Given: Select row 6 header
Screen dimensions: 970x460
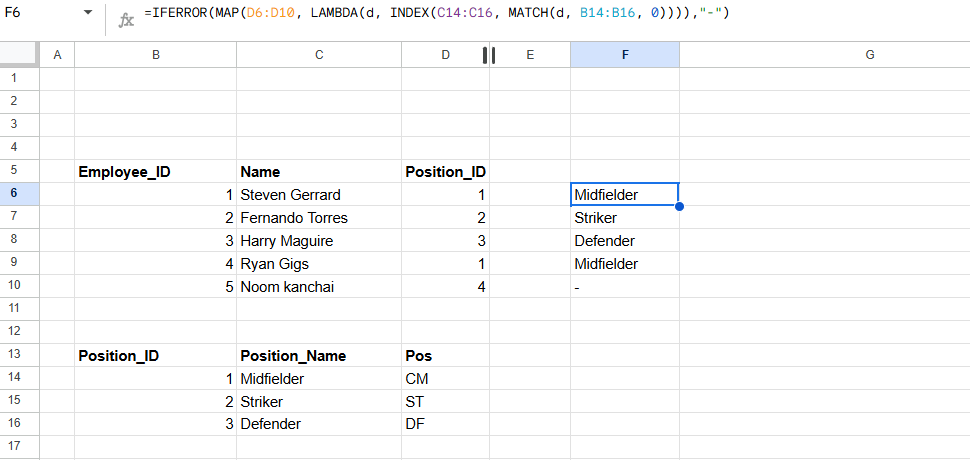Looking at the screenshot, I should (x=20, y=195).
